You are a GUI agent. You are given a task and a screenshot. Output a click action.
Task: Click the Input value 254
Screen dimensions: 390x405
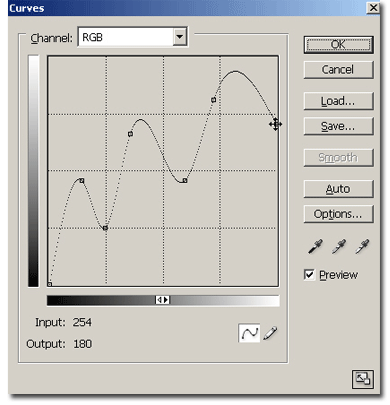(x=82, y=322)
